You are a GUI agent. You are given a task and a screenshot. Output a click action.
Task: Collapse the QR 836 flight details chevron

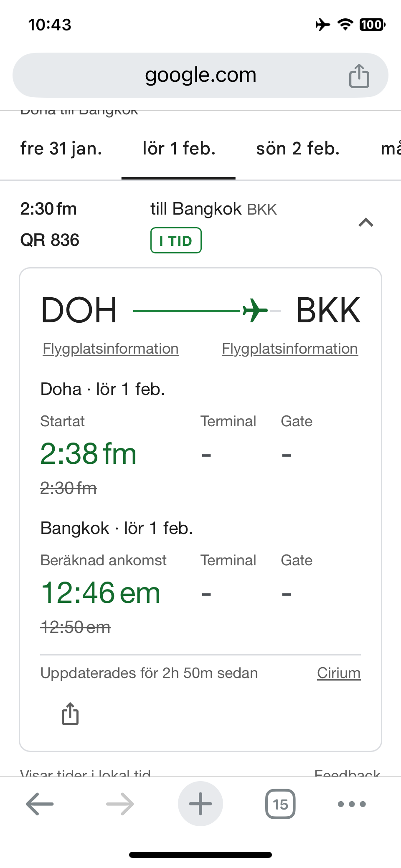366,223
